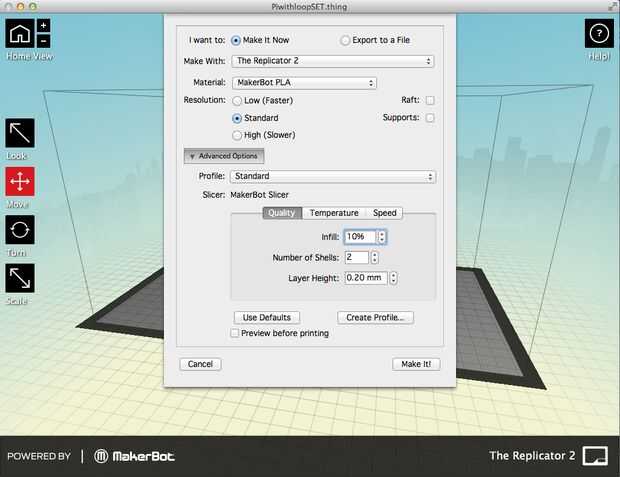
Task: Click the MakerBot logo in footer
Action: click(134, 456)
